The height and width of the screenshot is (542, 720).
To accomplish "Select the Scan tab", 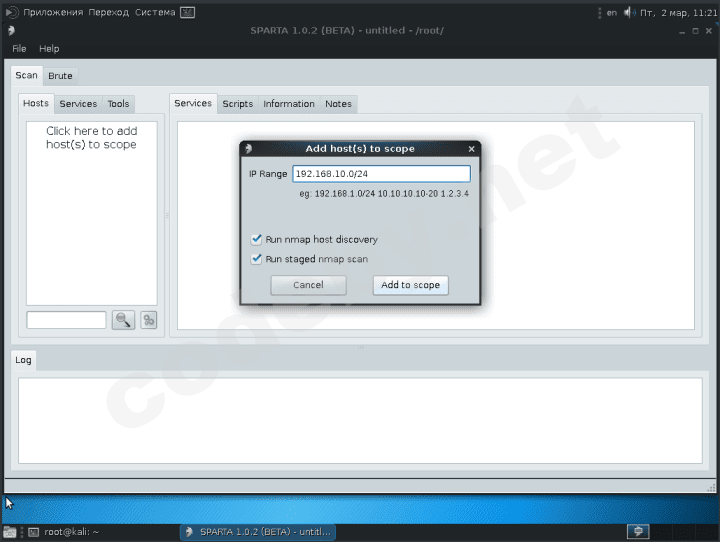I will (26, 75).
